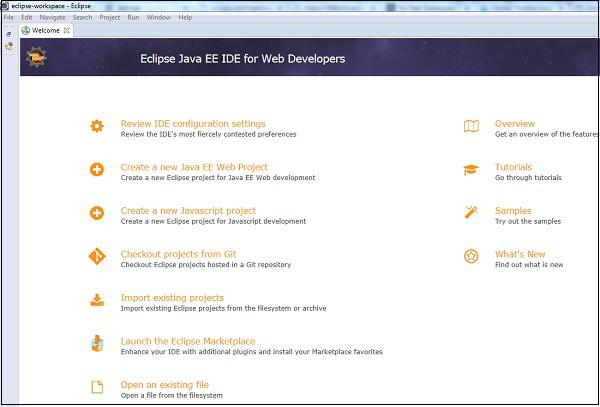Click text "Import existing Eclipse projects from the filesystem or archive"
Viewport: 600px width, 407px height.
(223, 308)
